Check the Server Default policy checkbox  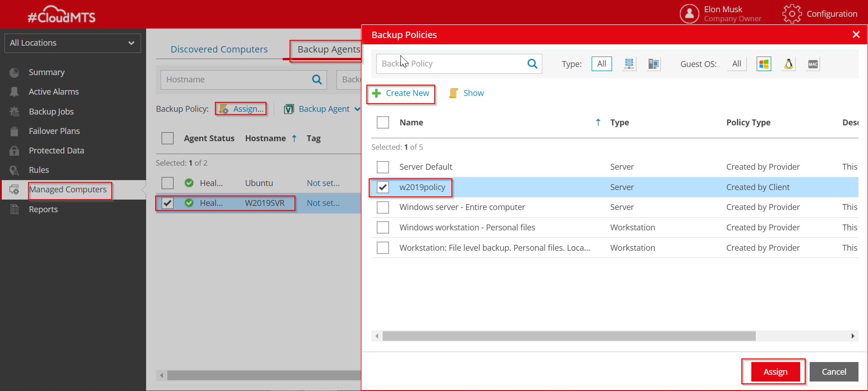[x=383, y=167]
